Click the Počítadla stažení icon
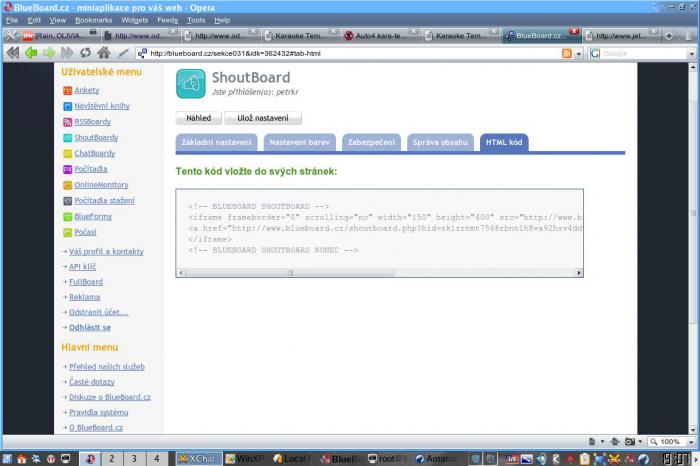Screen dimensions: 700x466 point(67,201)
